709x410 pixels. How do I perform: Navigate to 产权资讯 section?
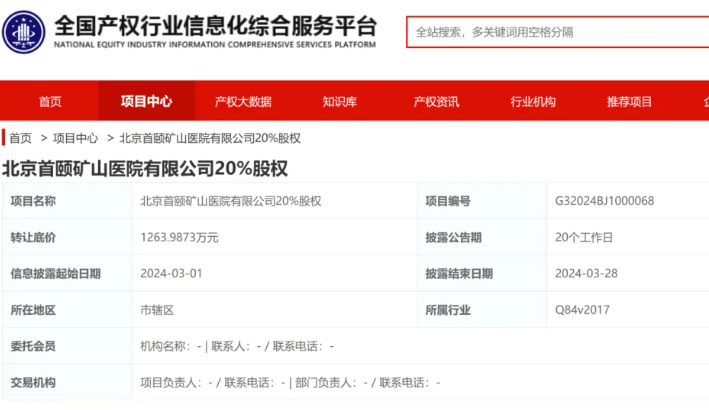click(x=436, y=101)
